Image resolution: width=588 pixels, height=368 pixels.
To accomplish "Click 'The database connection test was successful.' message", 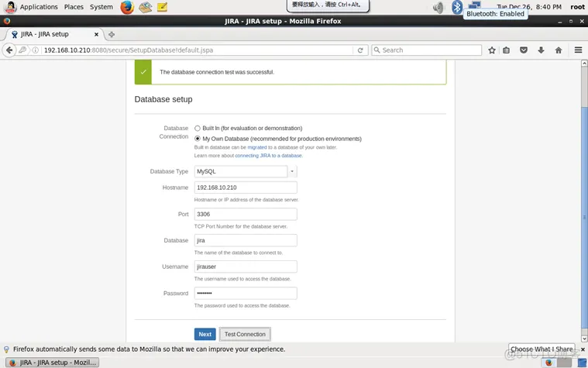I will pos(217,72).
